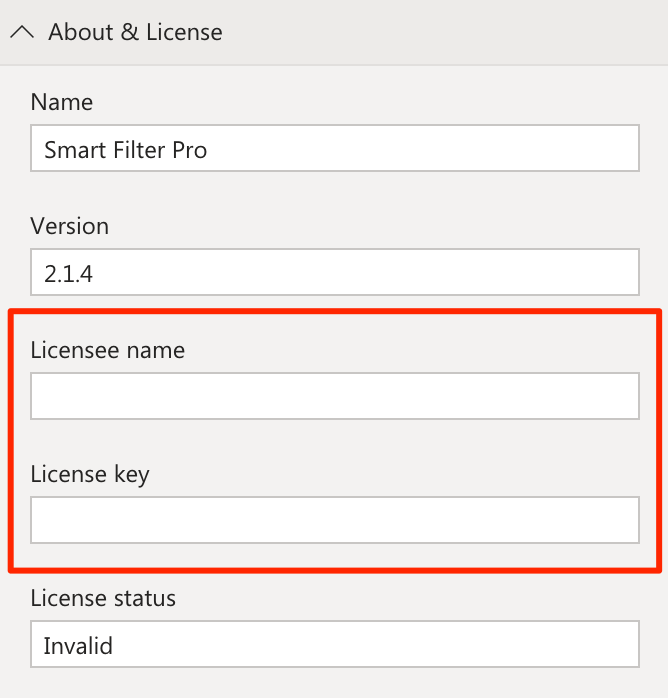Click the Licensee name label
This screenshot has width=668, height=698.
click(x=107, y=350)
